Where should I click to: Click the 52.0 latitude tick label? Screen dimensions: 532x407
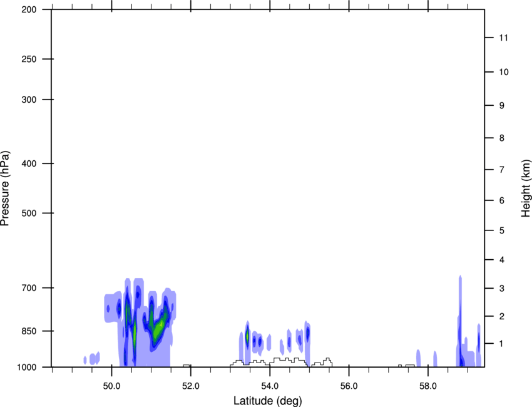point(191,386)
